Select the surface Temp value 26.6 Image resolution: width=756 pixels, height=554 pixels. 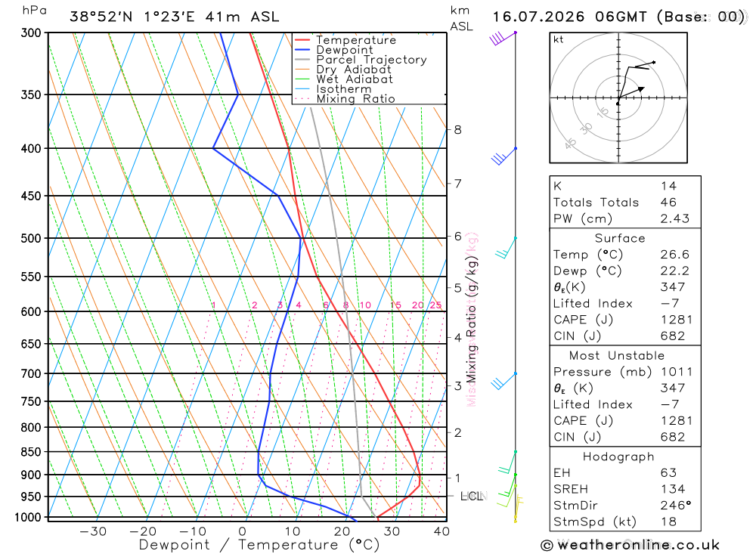tap(675, 255)
